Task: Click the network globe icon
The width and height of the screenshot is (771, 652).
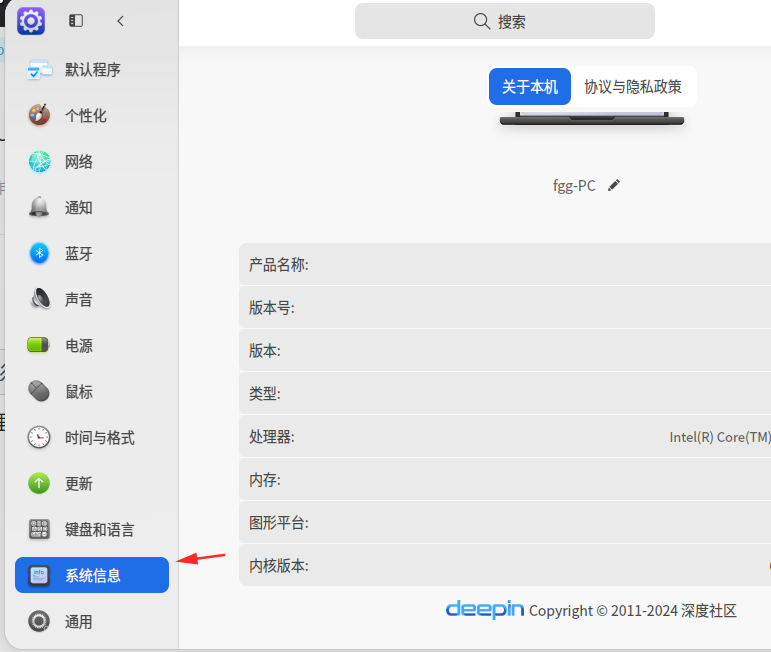Action: tap(39, 162)
